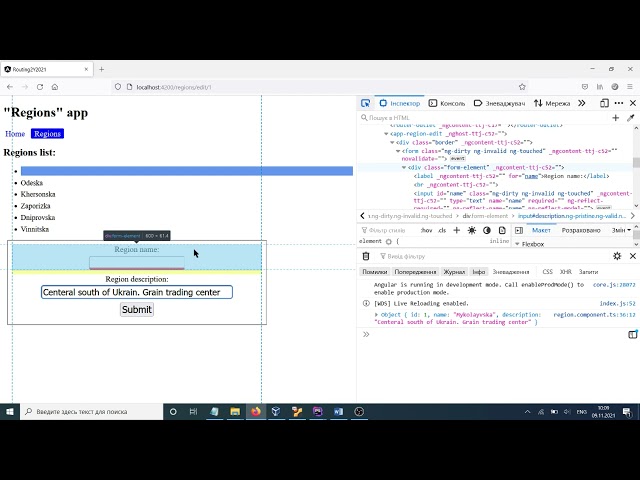Add a new node with plus icon
The width and height of the screenshot is (640, 480).
click(616, 118)
